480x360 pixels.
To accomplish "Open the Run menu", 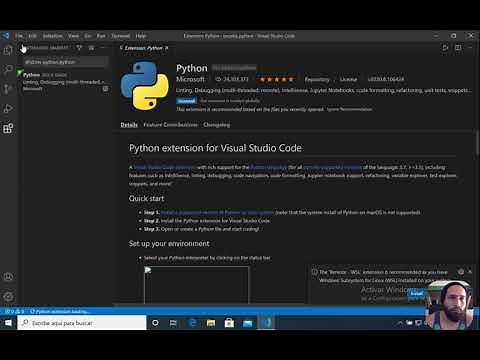I will (101, 36).
